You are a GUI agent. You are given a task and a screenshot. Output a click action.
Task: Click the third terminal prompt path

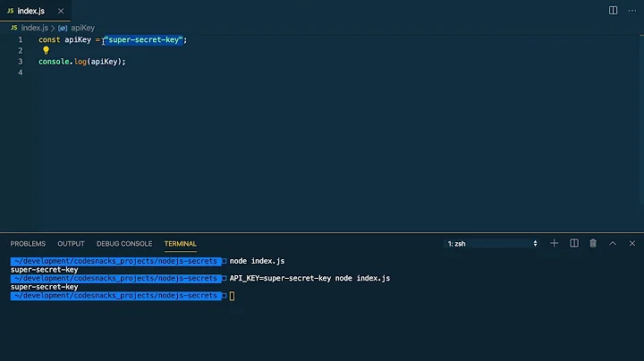pyautogui.click(x=115, y=296)
